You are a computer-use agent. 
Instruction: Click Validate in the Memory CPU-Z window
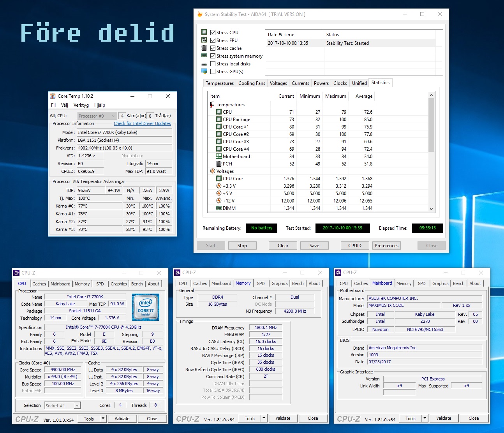pyautogui.click(x=283, y=418)
